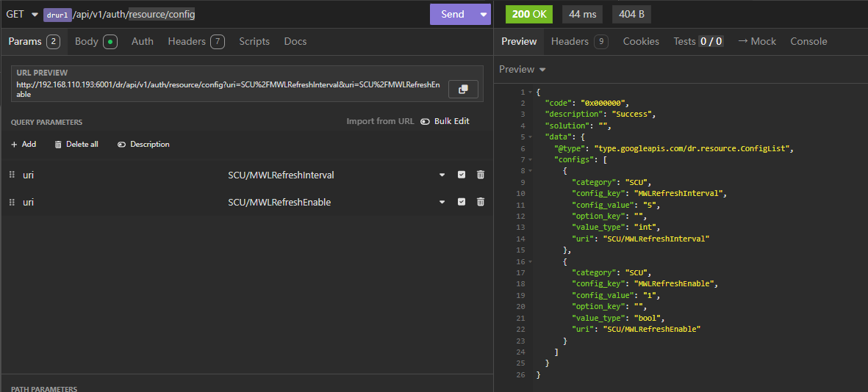The image size is (868, 392).
Task: Send the request
Action: click(452, 14)
